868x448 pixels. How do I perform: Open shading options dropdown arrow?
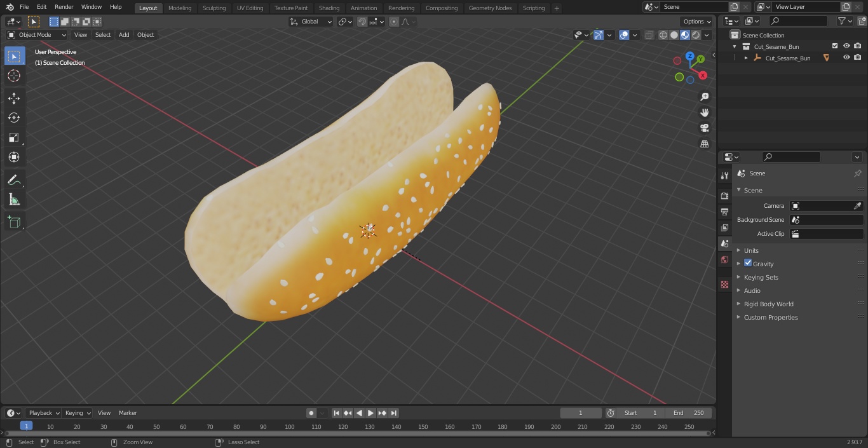coord(707,35)
